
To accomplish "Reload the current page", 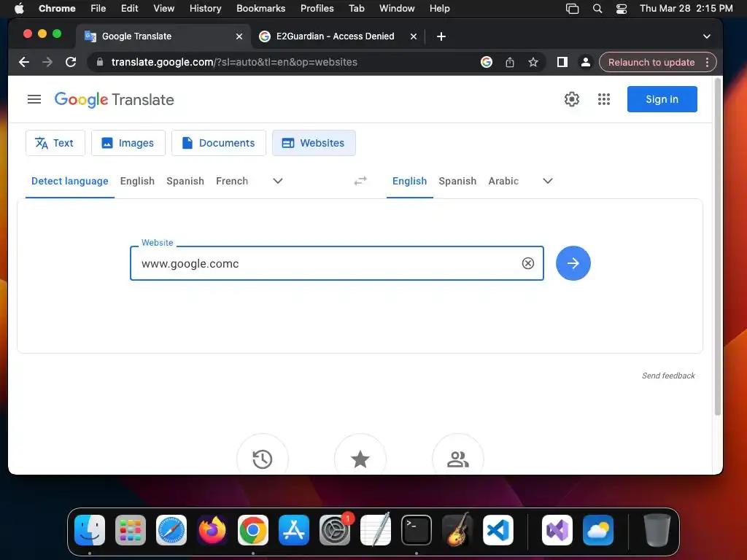I will click(71, 62).
